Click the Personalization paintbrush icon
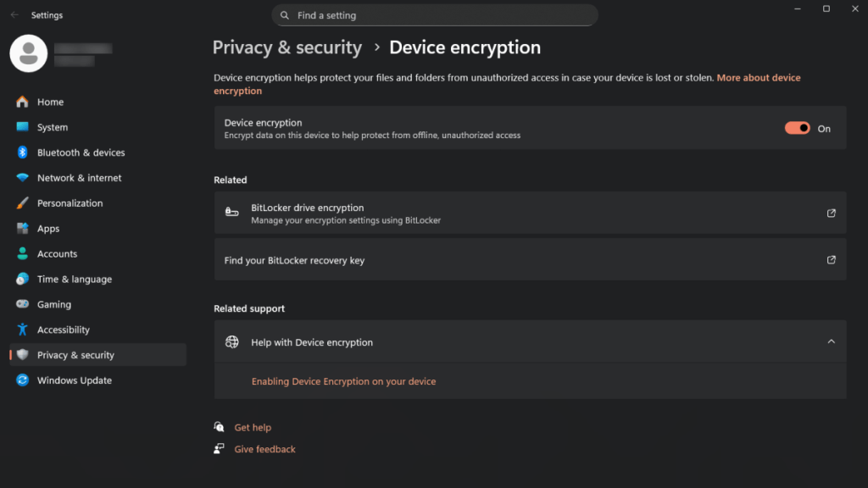Image resolution: width=868 pixels, height=488 pixels. tap(22, 203)
